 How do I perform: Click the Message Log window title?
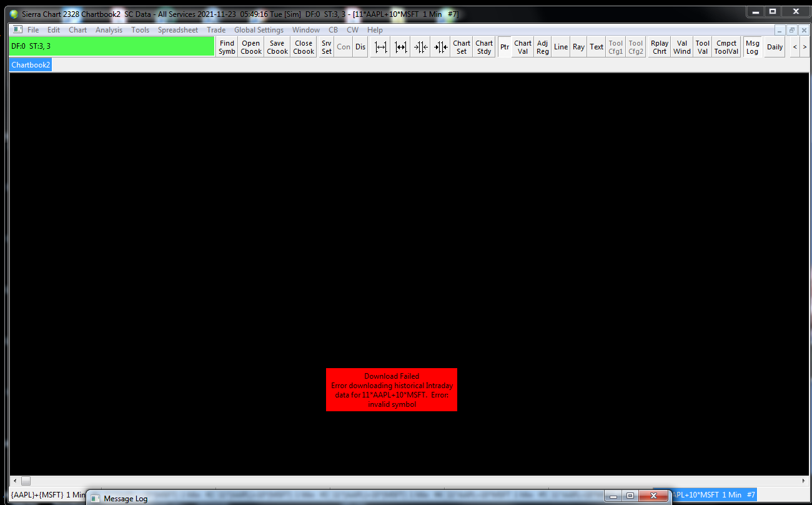point(126,499)
